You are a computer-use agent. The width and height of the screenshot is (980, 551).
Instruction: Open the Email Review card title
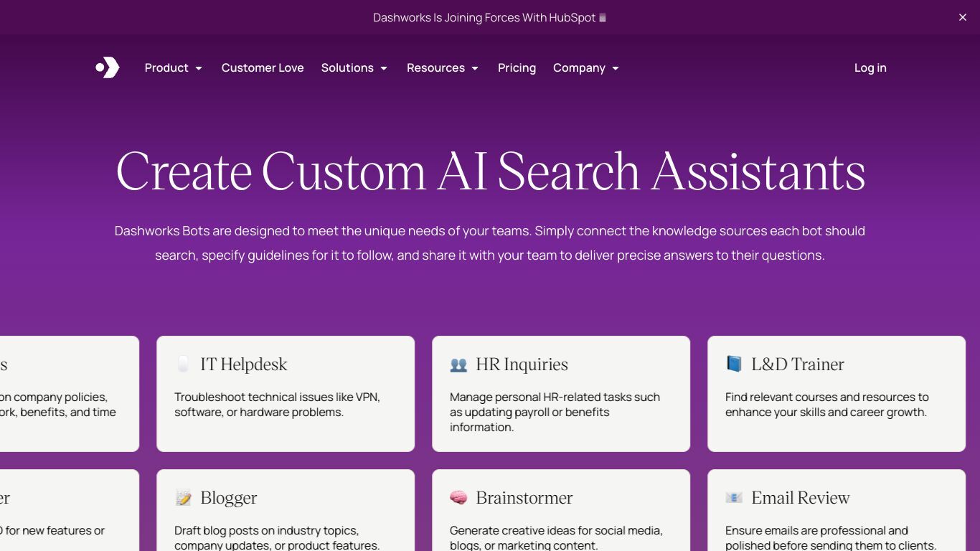801,498
